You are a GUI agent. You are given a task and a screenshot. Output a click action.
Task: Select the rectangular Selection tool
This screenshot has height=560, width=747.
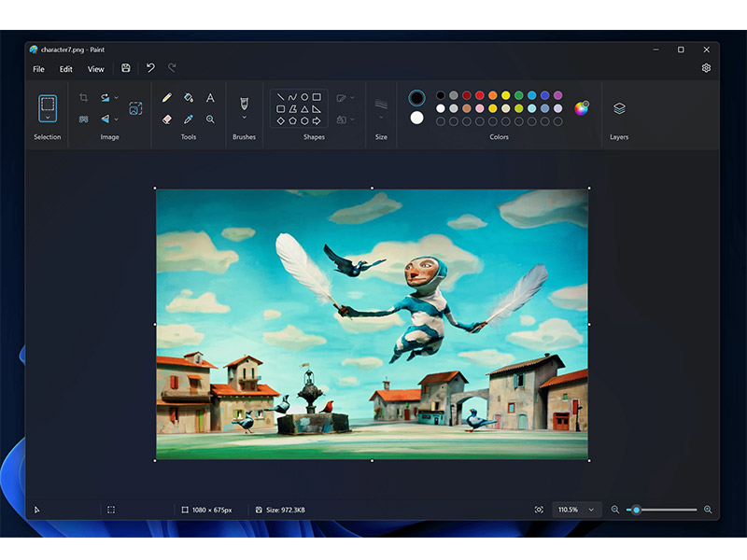[48, 104]
